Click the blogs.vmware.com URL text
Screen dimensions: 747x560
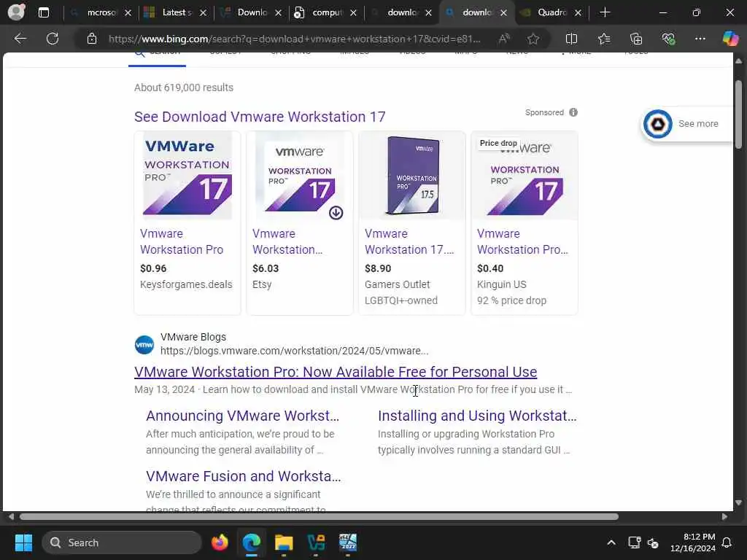[x=295, y=351]
